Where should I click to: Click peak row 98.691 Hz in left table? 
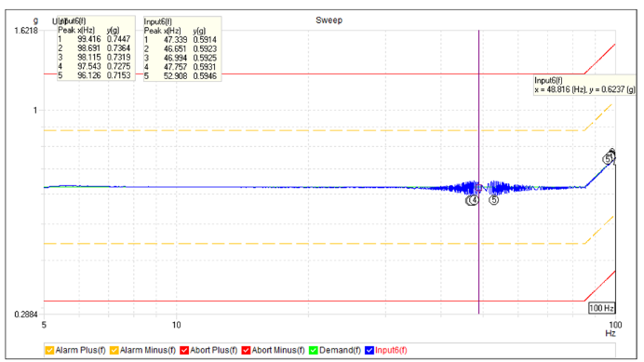pyautogui.click(x=94, y=48)
